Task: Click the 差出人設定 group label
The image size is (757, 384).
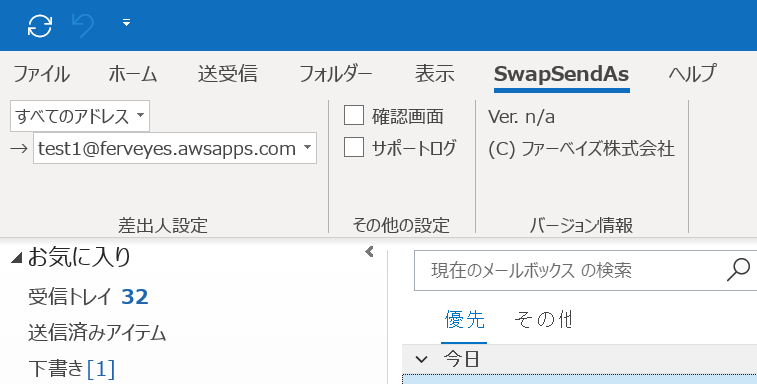Action: 163,226
